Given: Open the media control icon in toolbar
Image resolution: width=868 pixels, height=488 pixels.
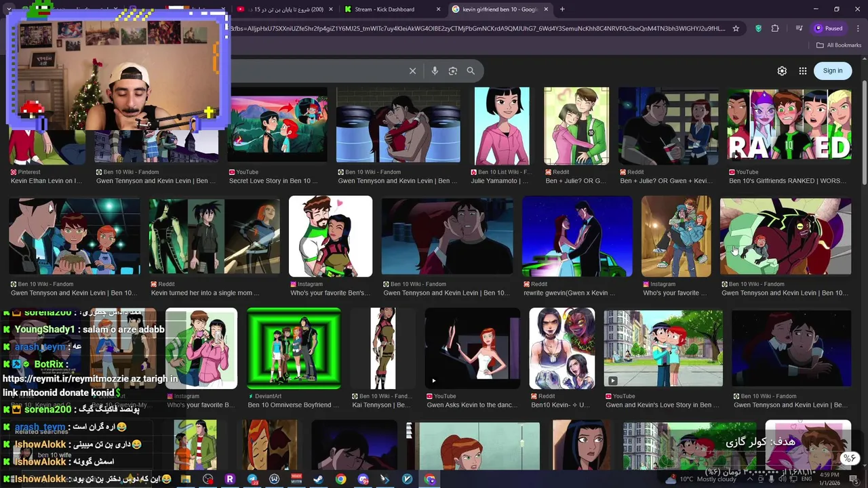Looking at the screenshot, I should click(x=800, y=28).
